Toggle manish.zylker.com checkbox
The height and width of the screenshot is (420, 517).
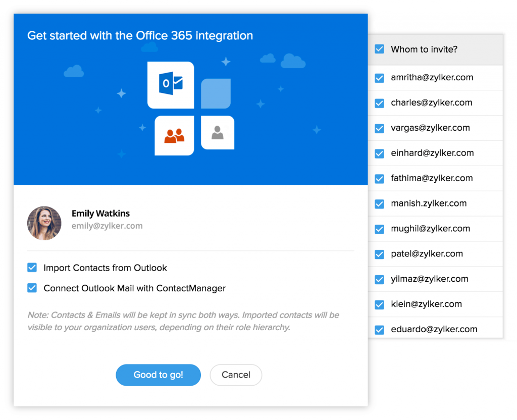click(x=380, y=204)
